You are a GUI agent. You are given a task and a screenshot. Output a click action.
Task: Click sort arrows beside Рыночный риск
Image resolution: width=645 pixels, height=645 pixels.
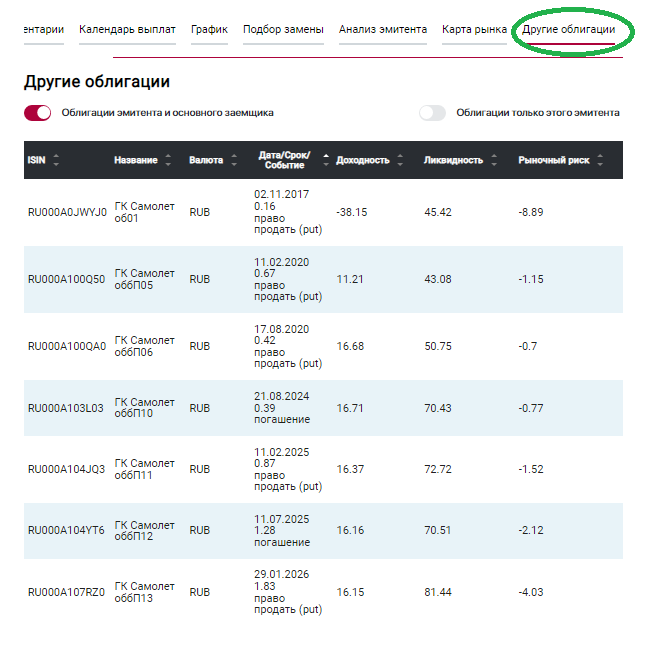tap(599, 160)
